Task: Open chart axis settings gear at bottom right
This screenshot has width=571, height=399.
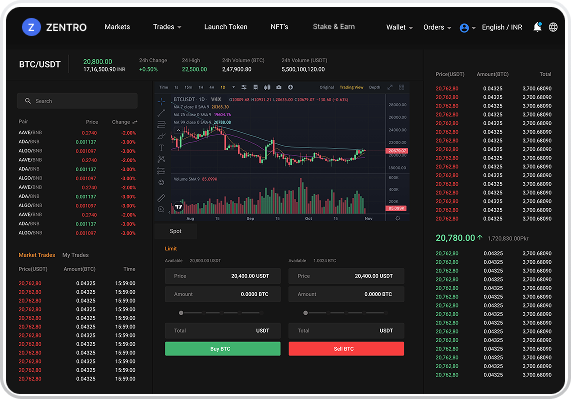Action: 398,218
